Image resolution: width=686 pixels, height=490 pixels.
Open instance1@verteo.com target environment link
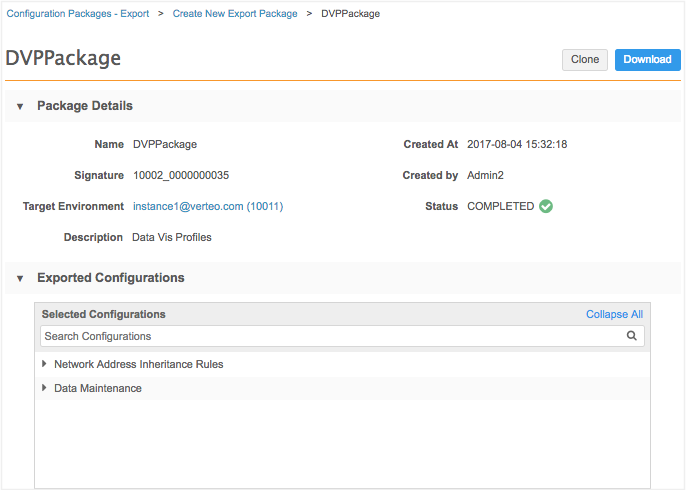coord(208,207)
